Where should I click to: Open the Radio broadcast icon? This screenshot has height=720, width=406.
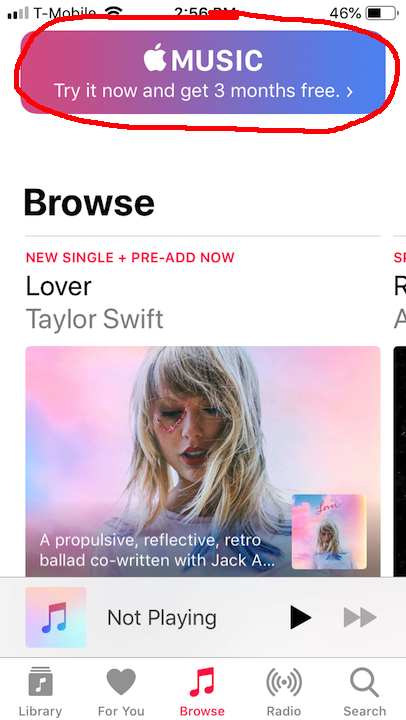click(x=284, y=682)
